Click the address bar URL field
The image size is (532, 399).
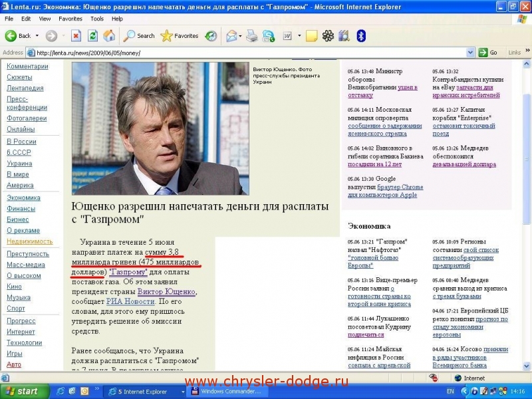point(251,53)
